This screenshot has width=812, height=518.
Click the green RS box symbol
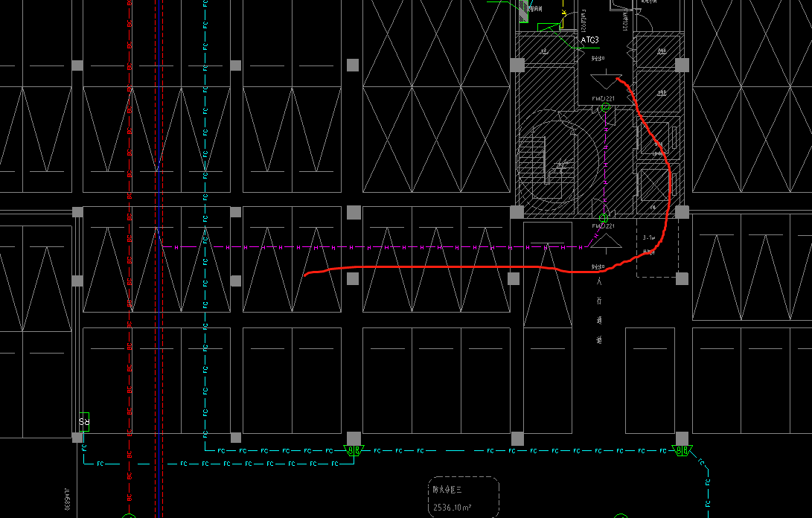84,422
